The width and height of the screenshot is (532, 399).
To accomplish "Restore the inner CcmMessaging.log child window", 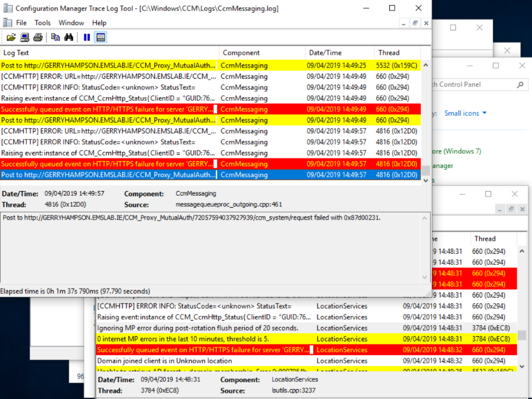I will 415,24.
